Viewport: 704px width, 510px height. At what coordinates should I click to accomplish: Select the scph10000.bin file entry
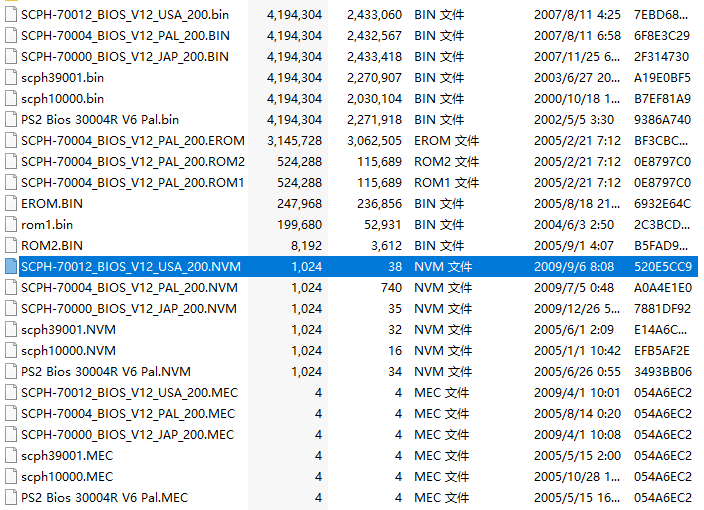tap(62, 98)
